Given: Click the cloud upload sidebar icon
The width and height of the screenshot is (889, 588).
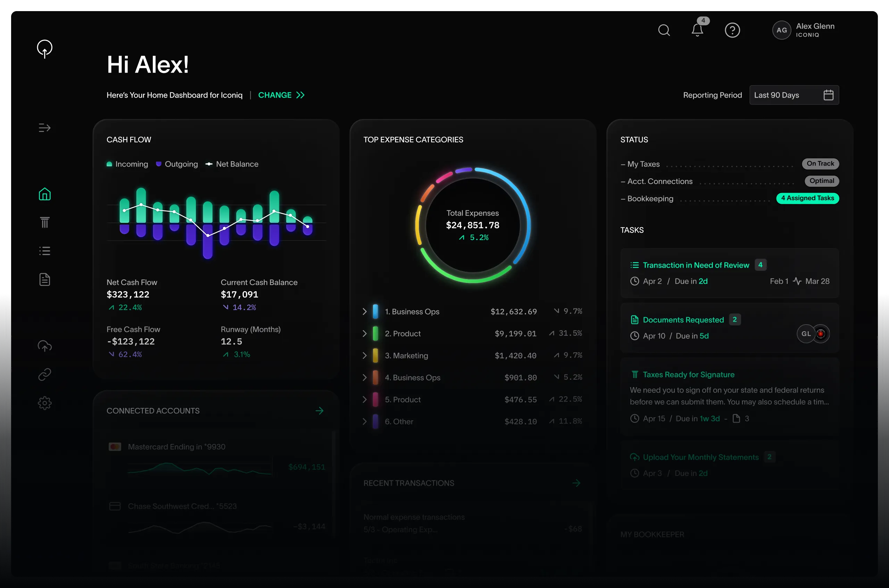Looking at the screenshot, I should 45,346.
